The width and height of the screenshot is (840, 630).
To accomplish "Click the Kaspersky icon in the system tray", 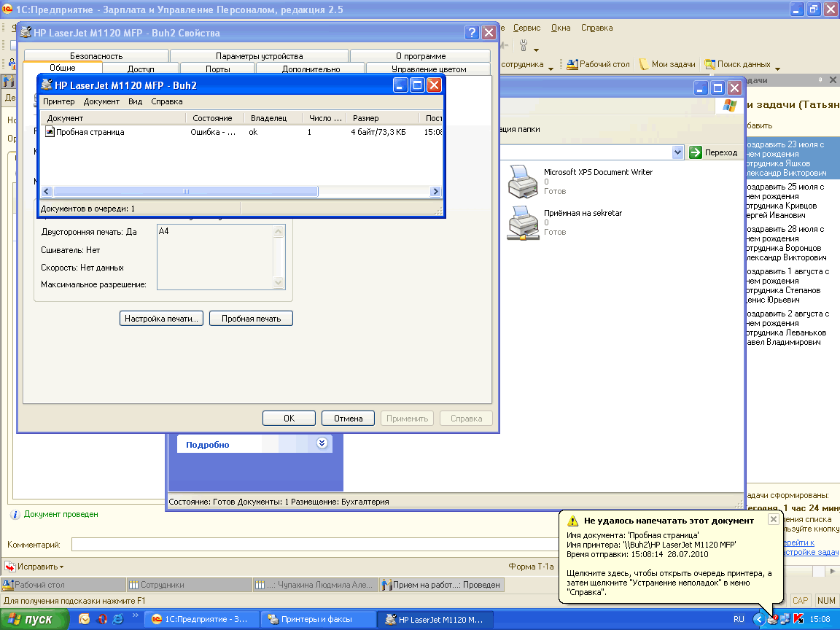I will [798, 619].
